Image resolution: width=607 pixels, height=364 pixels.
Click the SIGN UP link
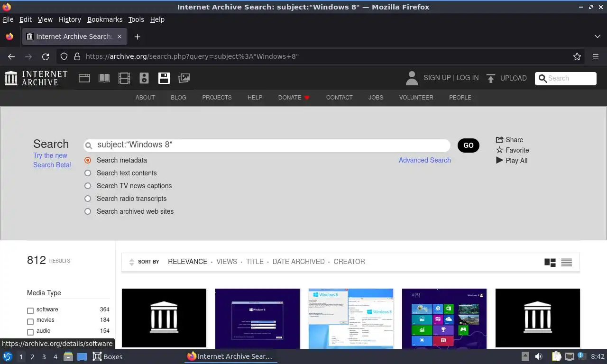(437, 78)
